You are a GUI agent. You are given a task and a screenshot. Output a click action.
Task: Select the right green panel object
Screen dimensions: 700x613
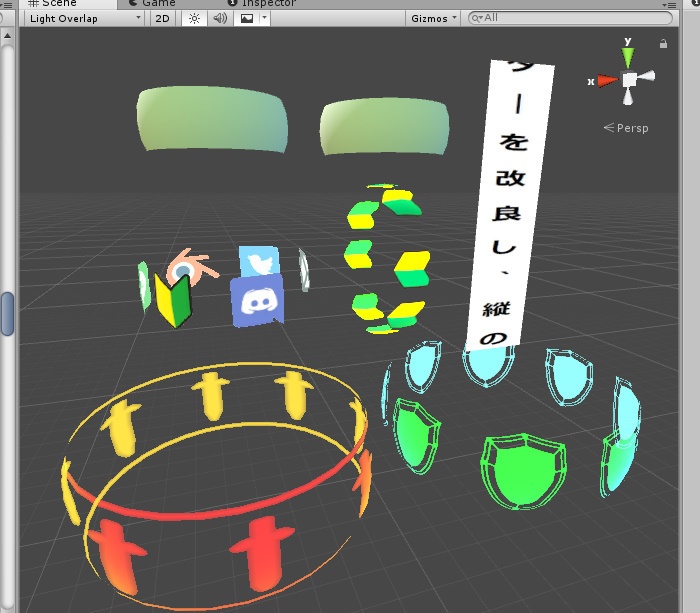coord(385,127)
